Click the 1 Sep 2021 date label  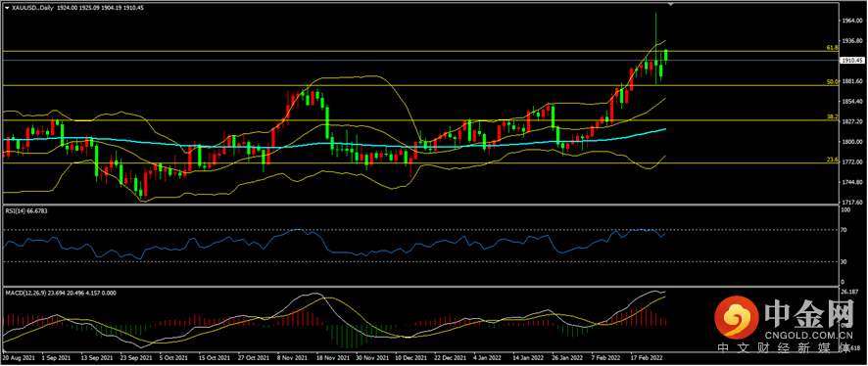57,358
